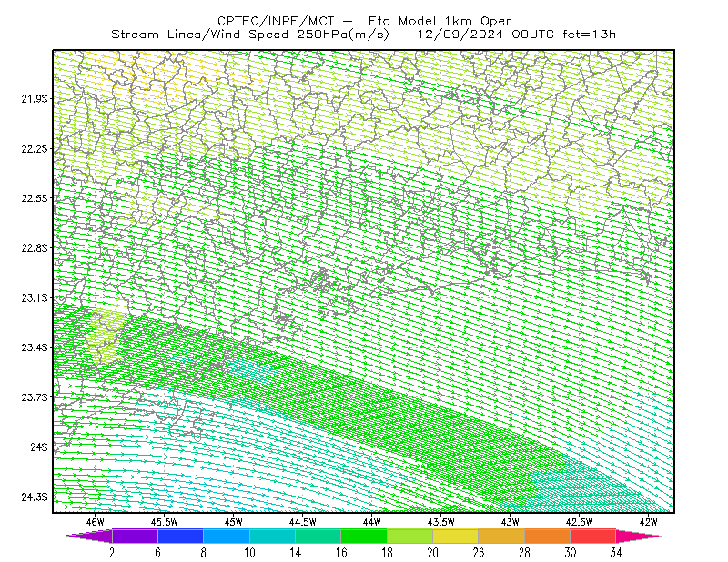Click the 23.1S latitude axis label

[x=35, y=297]
